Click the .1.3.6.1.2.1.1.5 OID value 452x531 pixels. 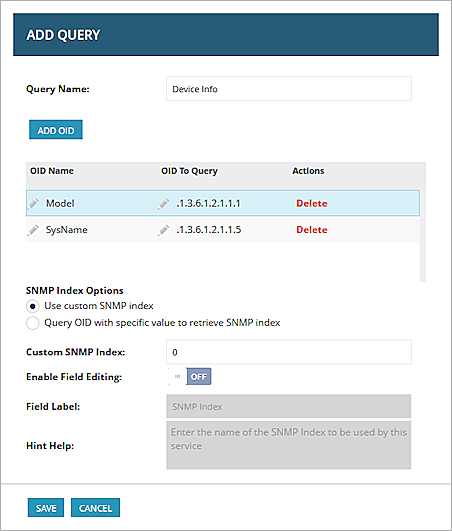coord(209,230)
